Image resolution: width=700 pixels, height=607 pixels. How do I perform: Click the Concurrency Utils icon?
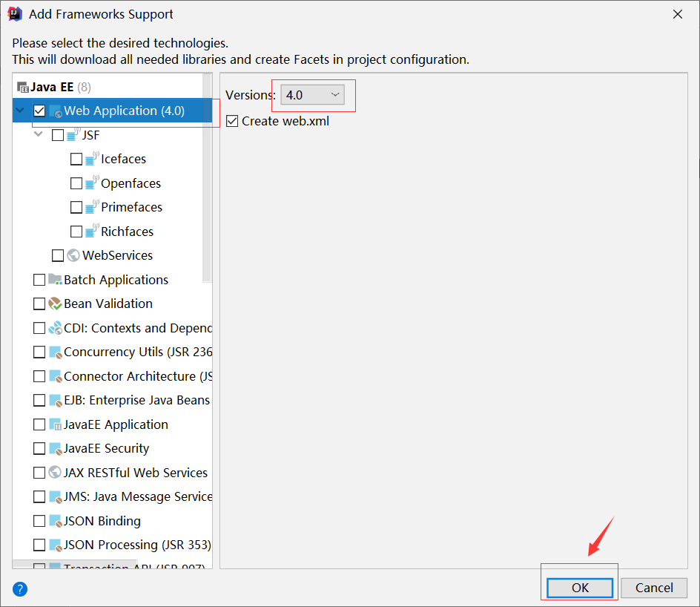[x=55, y=352]
